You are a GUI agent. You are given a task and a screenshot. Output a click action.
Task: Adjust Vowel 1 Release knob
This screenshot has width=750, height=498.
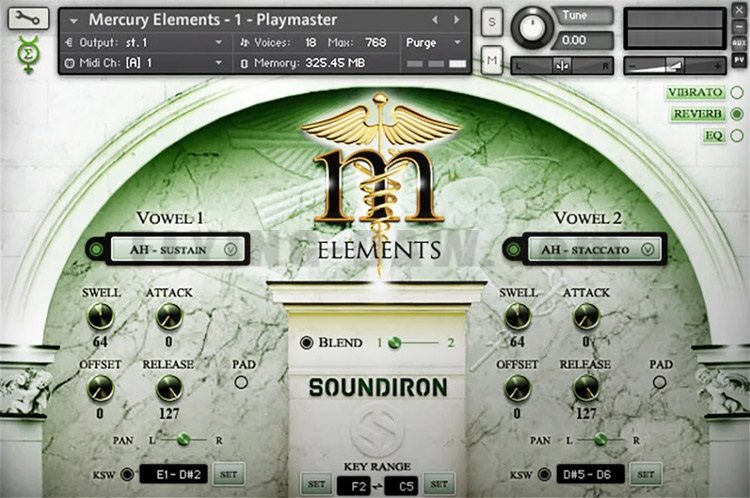point(169,388)
